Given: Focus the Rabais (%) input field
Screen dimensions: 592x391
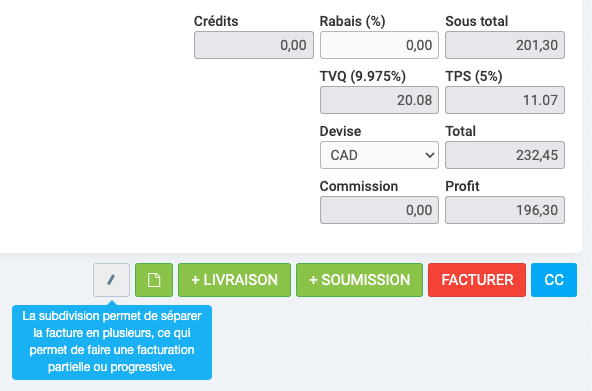Looking at the screenshot, I should coord(379,45).
